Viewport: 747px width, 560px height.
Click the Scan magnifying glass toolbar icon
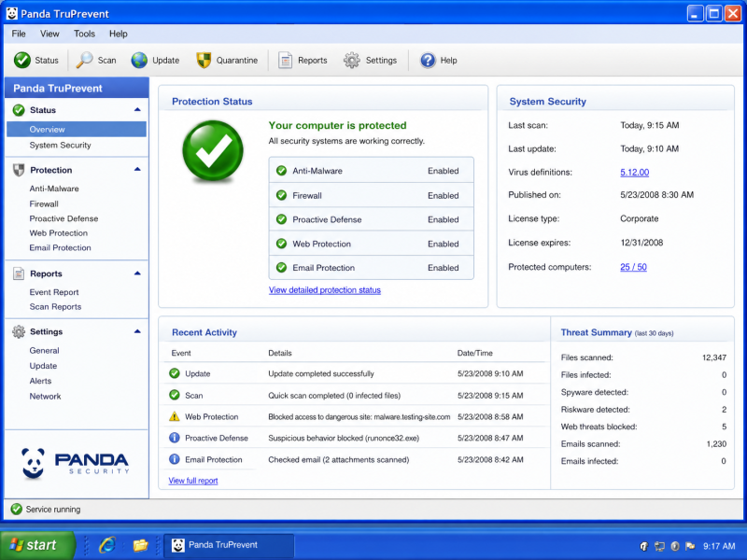click(x=84, y=60)
